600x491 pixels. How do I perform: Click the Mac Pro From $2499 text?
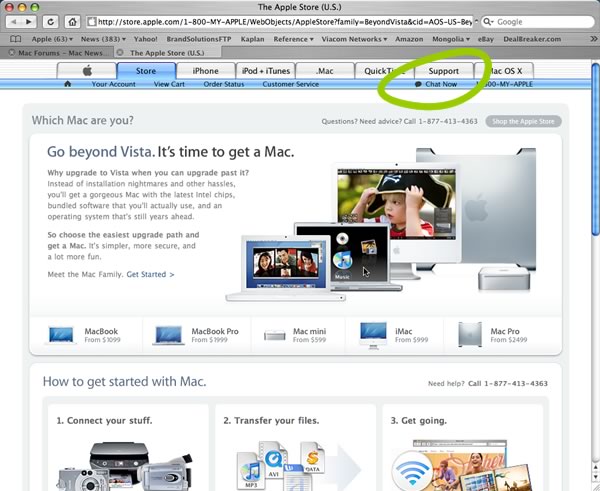pos(509,335)
